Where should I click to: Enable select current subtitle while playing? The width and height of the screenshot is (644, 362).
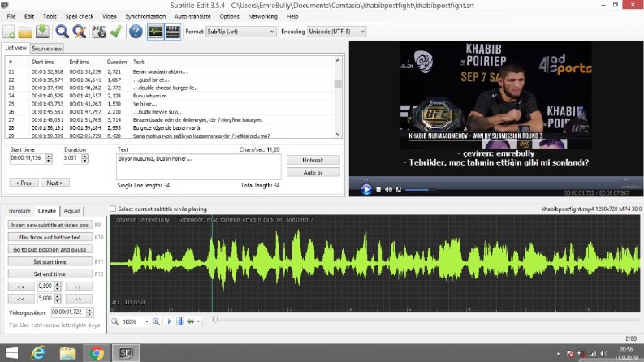(x=113, y=209)
